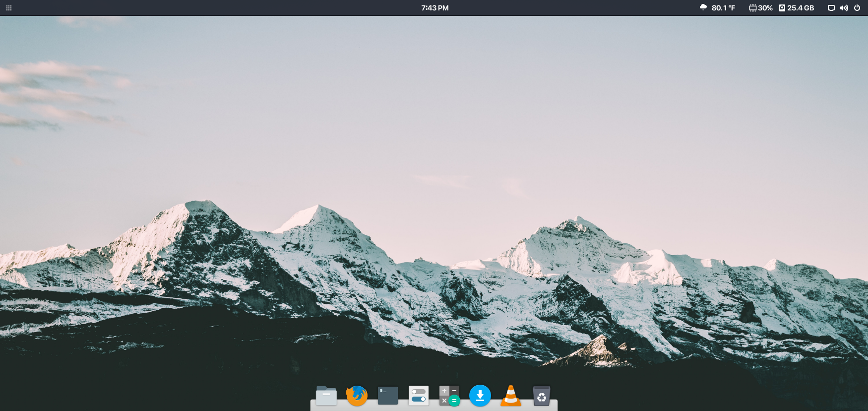The height and width of the screenshot is (411, 868).
Task: Open the Trash from the dock
Action: coord(542,396)
